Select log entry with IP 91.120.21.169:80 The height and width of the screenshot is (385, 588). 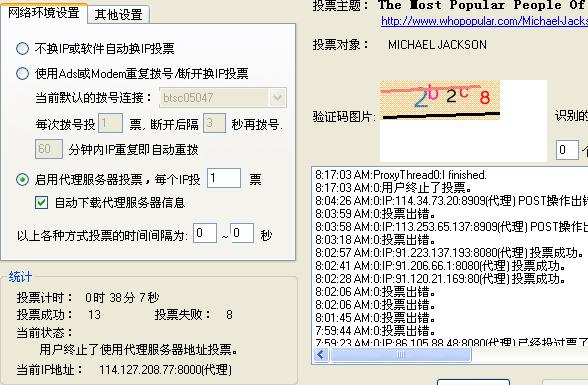441,279
